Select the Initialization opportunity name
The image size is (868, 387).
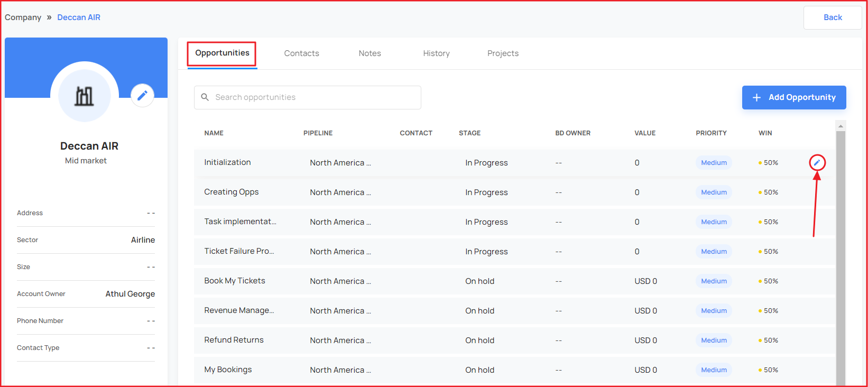click(x=227, y=162)
